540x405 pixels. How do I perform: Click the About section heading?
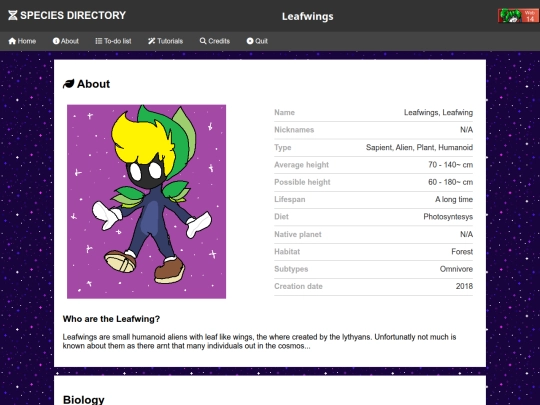tap(93, 84)
